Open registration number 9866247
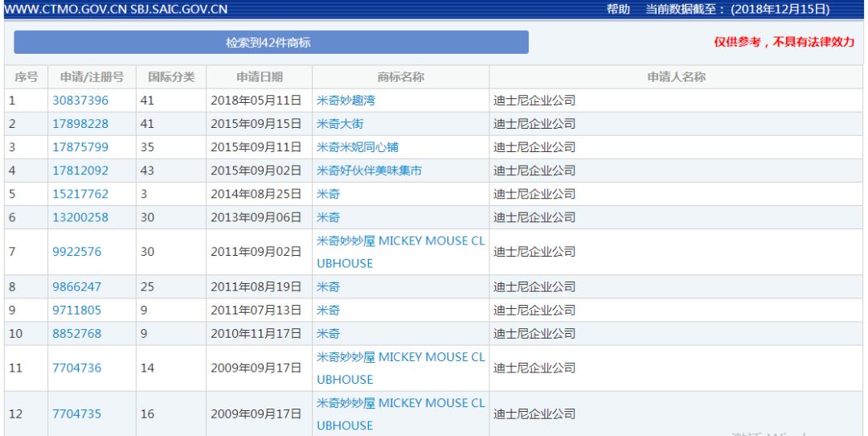This screenshot has width=868, height=436. click(77, 286)
